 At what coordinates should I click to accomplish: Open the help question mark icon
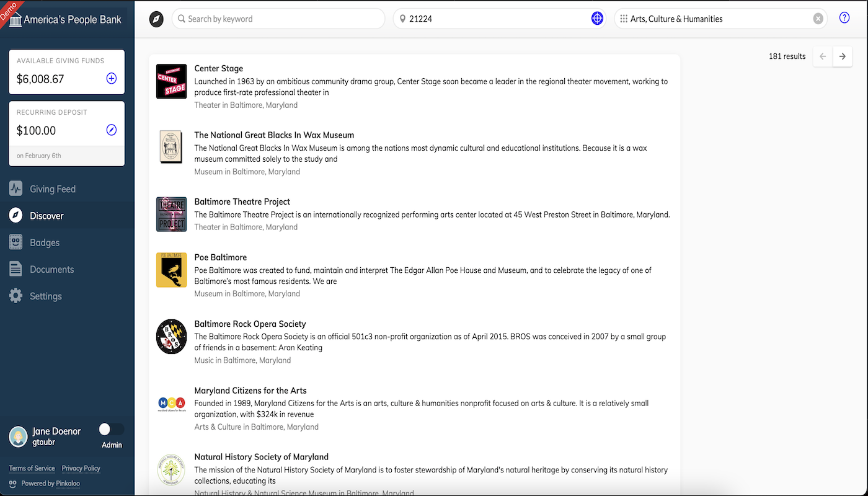[844, 18]
